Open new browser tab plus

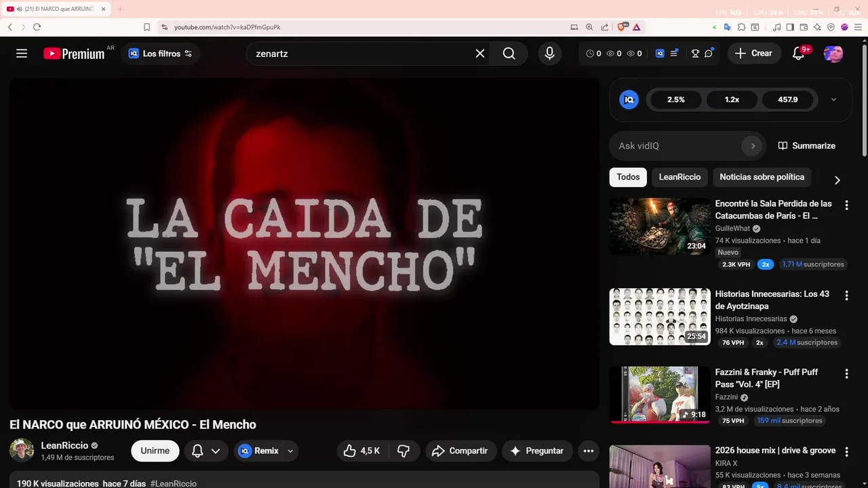pyautogui.click(x=120, y=9)
